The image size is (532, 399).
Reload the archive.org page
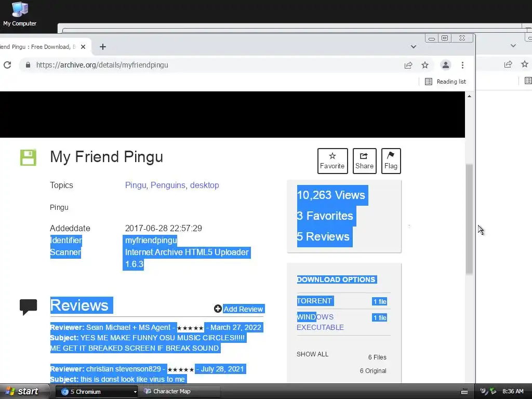click(x=7, y=65)
